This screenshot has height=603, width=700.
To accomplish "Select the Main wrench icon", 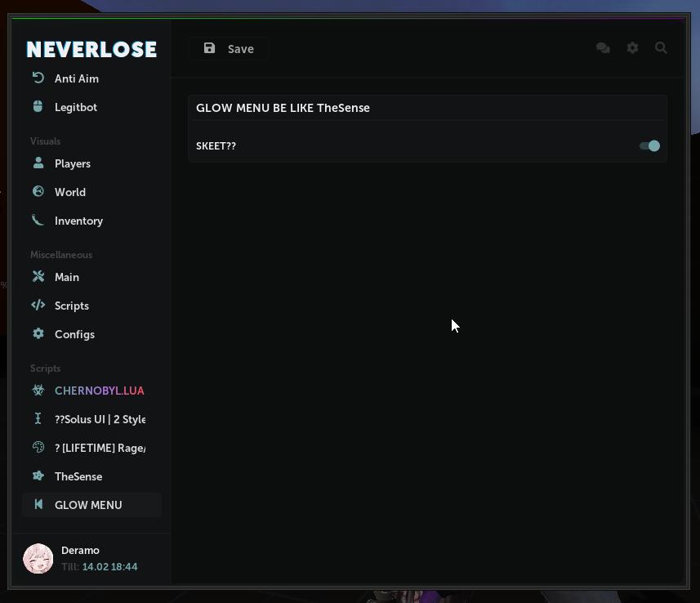I will point(38,276).
